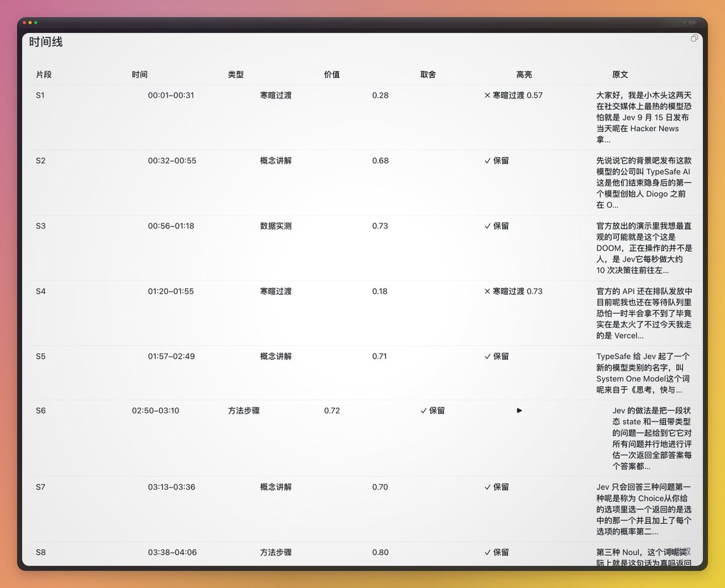725x588 pixels.
Task: Click the ✓ 保留 decision in row S5
Action: click(x=497, y=357)
